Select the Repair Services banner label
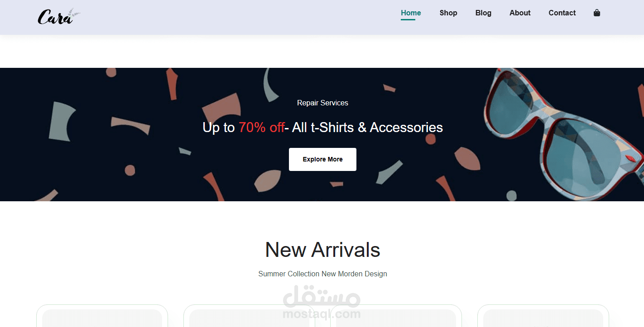Viewport: 644px width, 327px height. click(322, 103)
